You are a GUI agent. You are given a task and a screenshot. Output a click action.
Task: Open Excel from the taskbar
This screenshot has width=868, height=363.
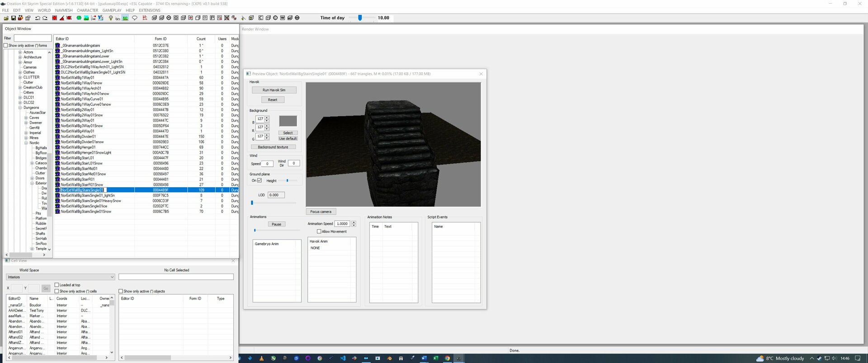click(435, 358)
